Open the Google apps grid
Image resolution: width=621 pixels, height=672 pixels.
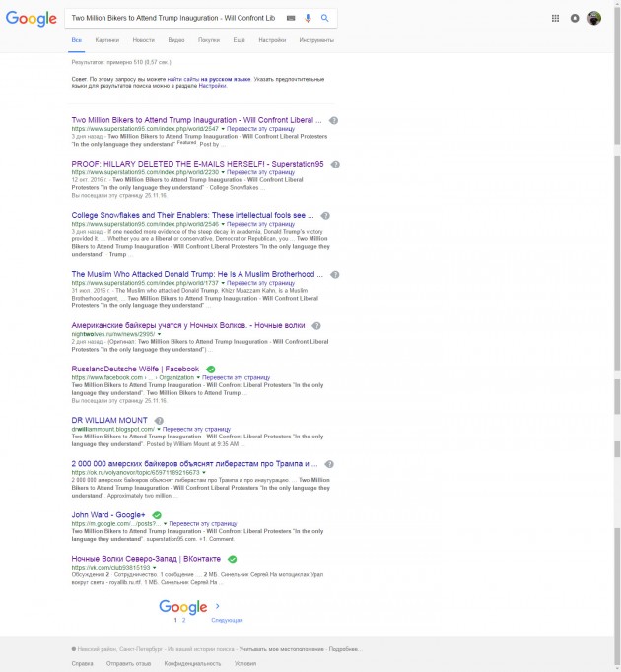(556, 18)
